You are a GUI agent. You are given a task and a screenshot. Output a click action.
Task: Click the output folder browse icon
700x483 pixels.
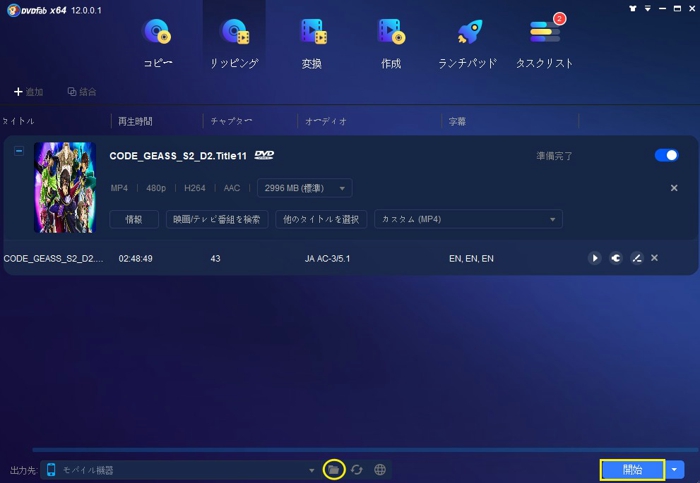(334, 469)
